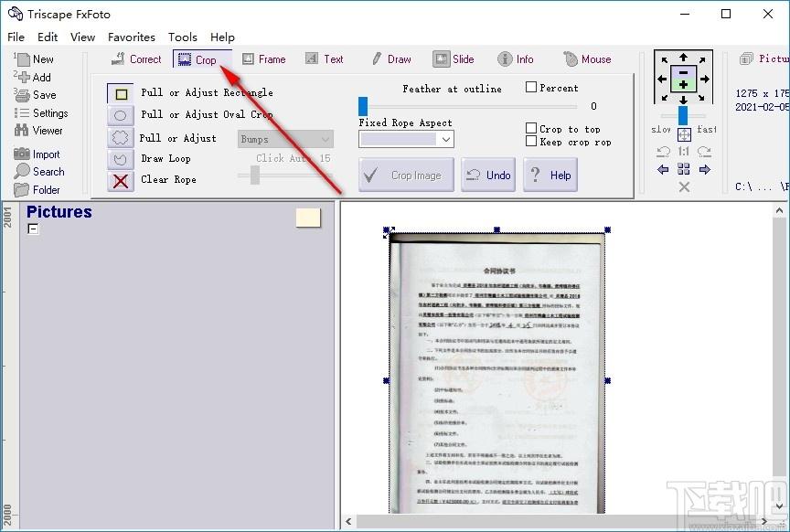The width and height of the screenshot is (790, 532).
Task: Switch to the Draw tab
Action: [x=391, y=59]
